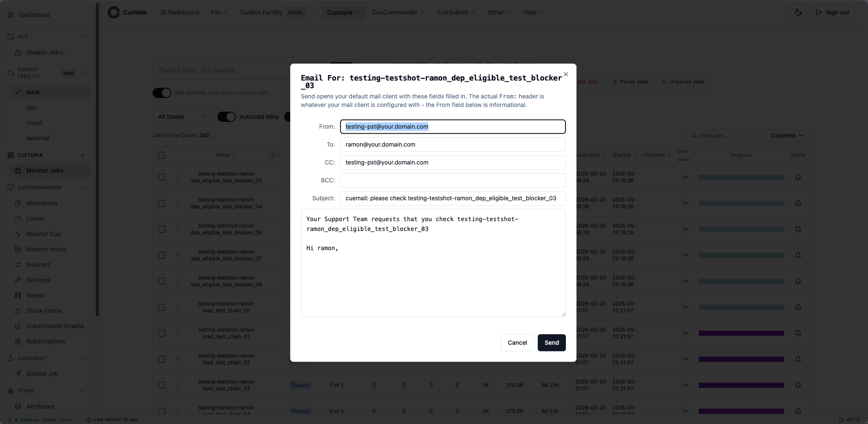Collapse the CUECOMMANDER sidebar section
868x424 pixels.
click(x=83, y=187)
